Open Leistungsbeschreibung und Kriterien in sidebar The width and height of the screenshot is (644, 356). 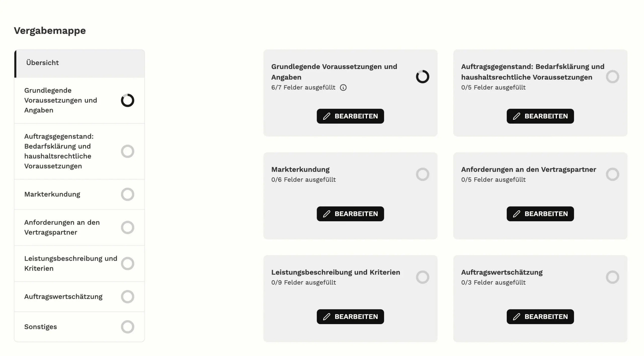click(x=79, y=263)
